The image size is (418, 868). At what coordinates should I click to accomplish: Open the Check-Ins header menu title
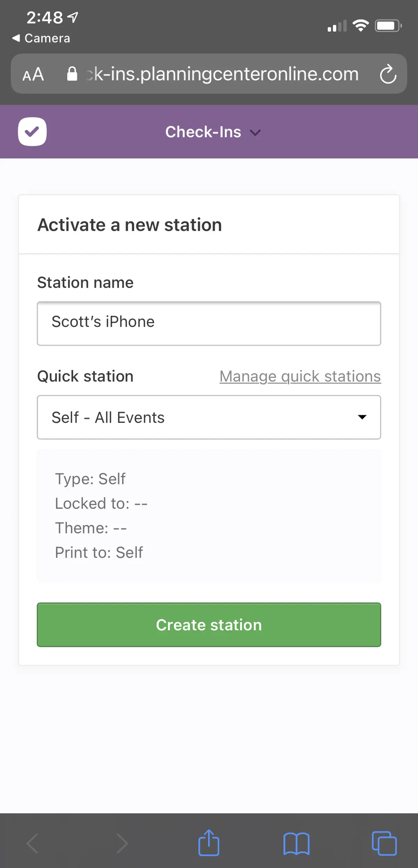(x=203, y=132)
